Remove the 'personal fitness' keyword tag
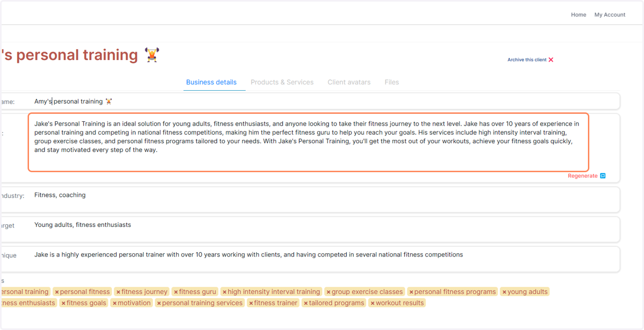This screenshot has height=330, width=644. coord(57,292)
